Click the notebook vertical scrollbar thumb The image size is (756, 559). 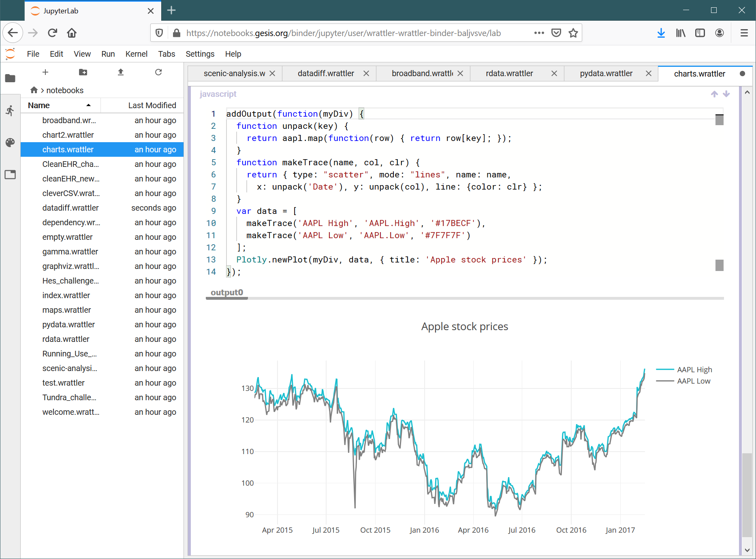747,495
